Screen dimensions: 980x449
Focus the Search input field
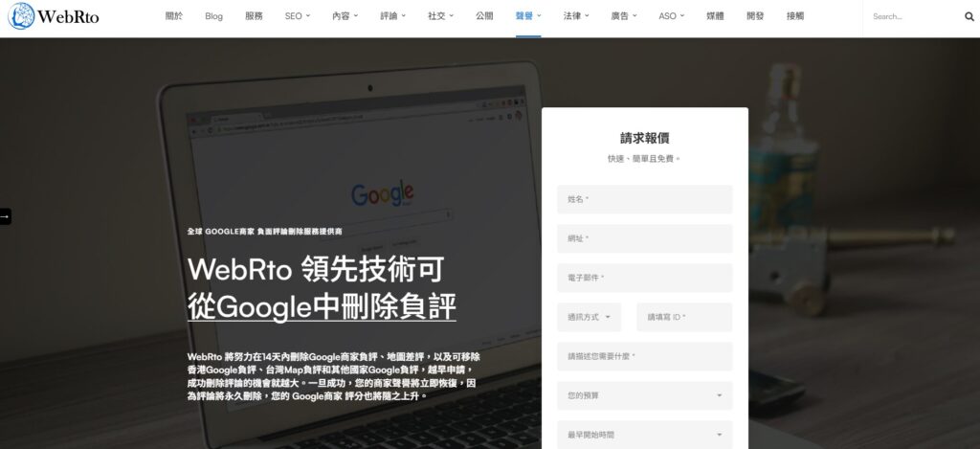click(912, 17)
